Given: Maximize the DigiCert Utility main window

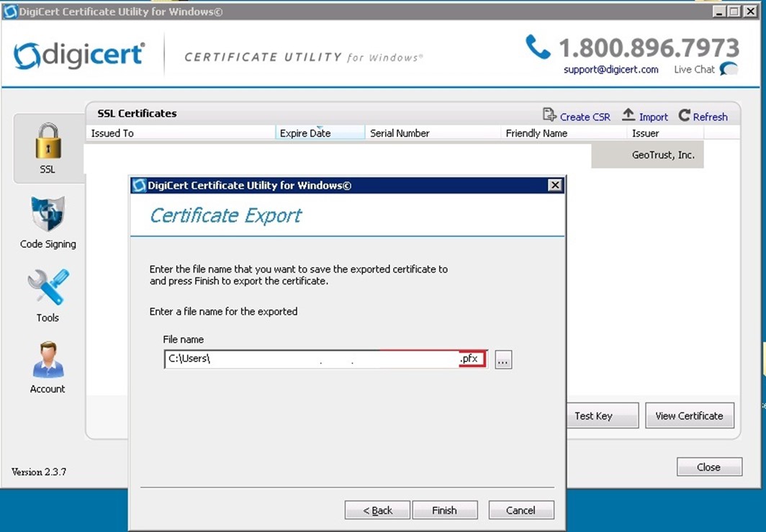Looking at the screenshot, I should point(734,12).
